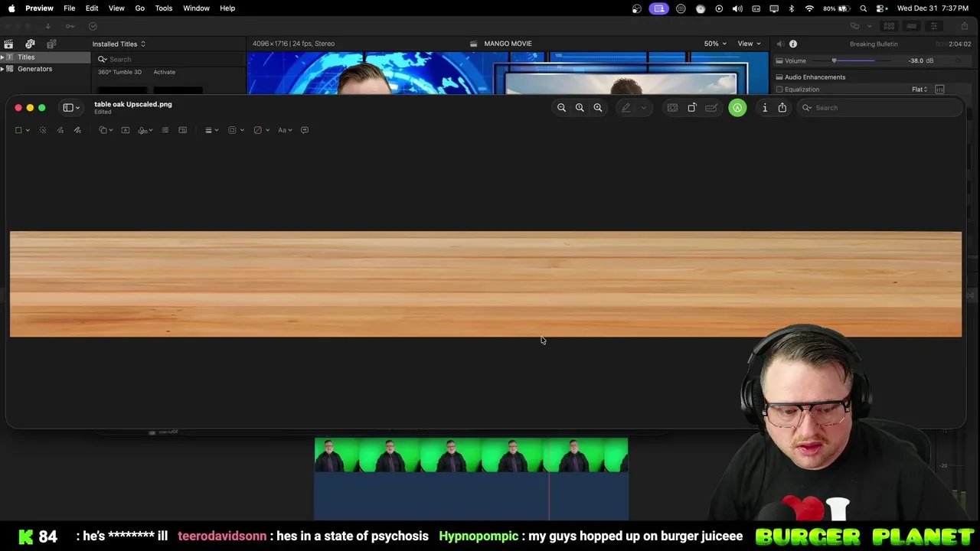
Task: Click the Share icon in Preview
Action: tap(782, 108)
